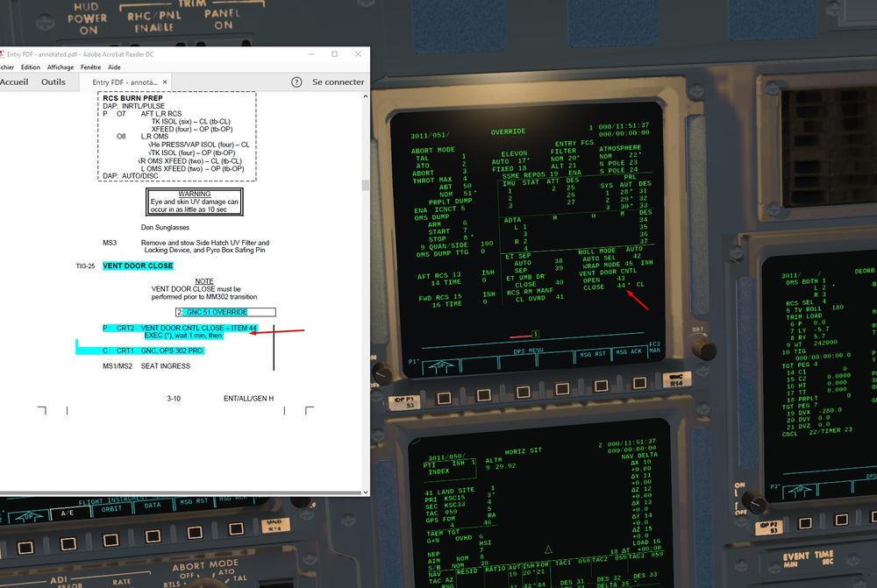Click the Don Sunglasses line in PDF
The image size is (877, 588).
(x=165, y=228)
